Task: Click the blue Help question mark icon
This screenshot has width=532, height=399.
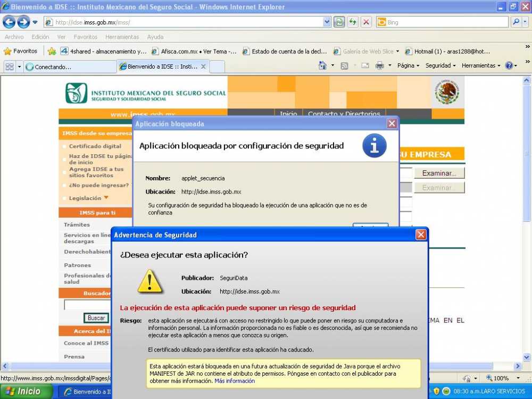Action: pos(509,65)
